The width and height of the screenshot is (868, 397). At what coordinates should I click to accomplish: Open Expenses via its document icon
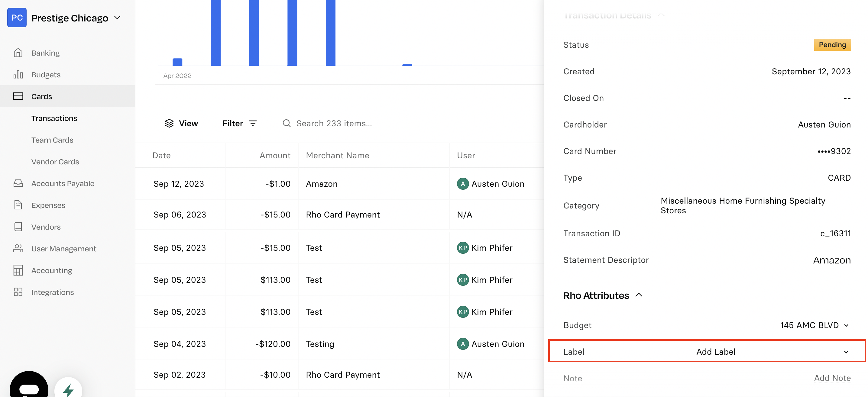click(x=18, y=205)
